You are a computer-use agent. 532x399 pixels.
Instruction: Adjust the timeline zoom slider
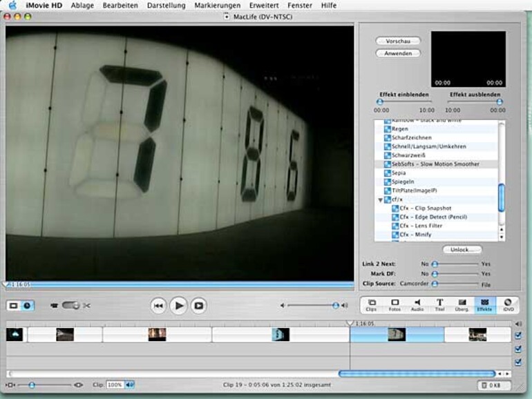click(x=32, y=385)
